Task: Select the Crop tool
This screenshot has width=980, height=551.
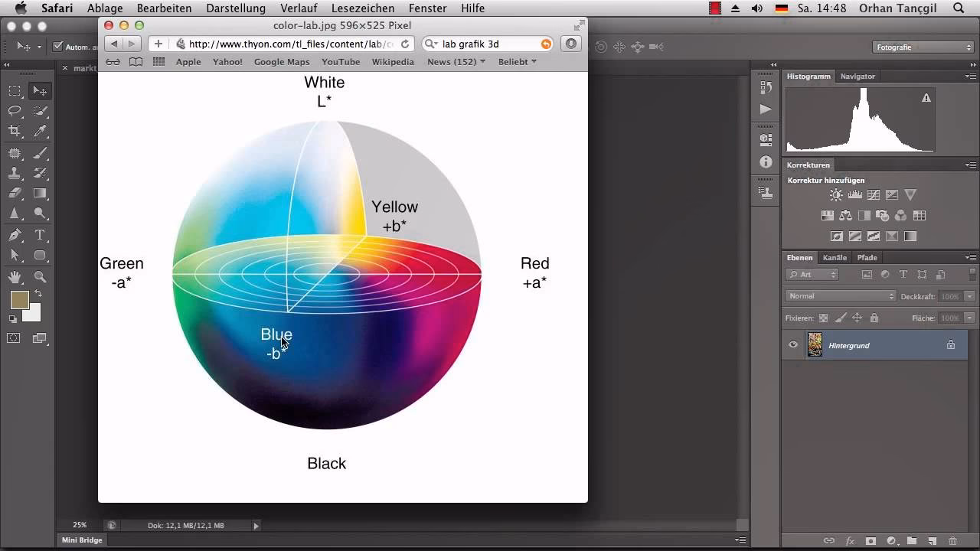Action: (x=15, y=132)
